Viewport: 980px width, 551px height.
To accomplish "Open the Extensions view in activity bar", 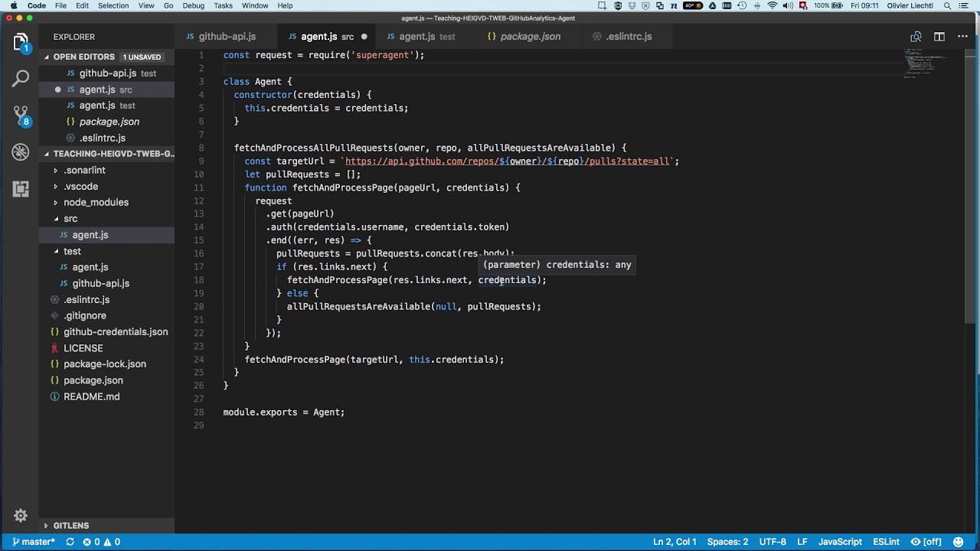I will pos(21,189).
